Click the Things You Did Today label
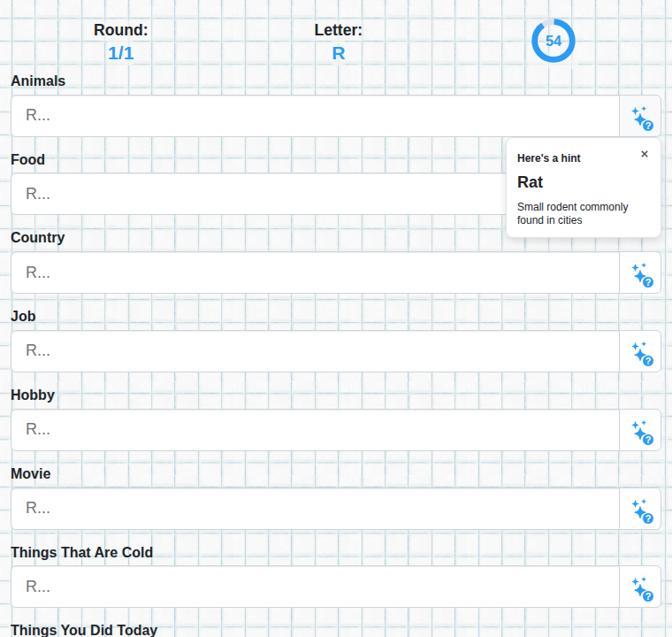The image size is (672, 637). pos(84,630)
